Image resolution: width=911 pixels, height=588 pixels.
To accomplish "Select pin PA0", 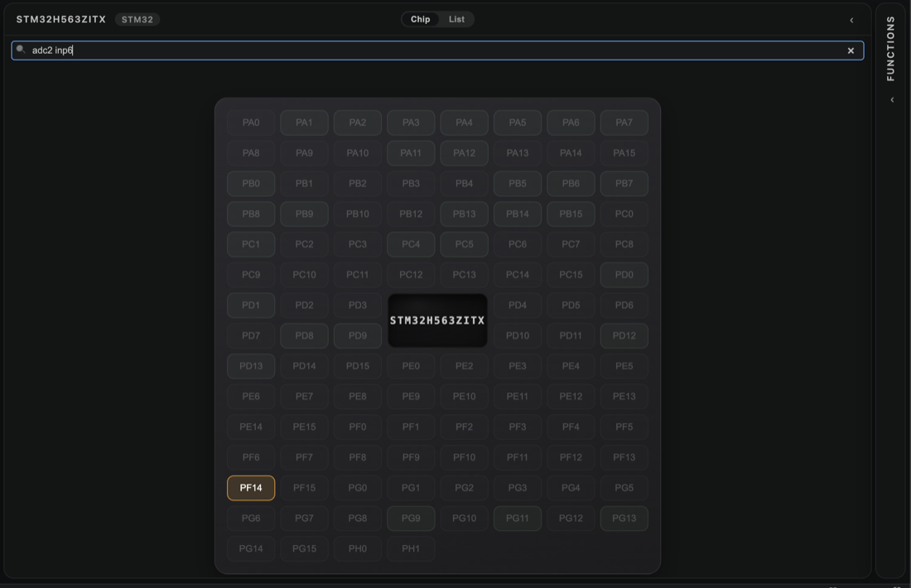I will click(251, 123).
